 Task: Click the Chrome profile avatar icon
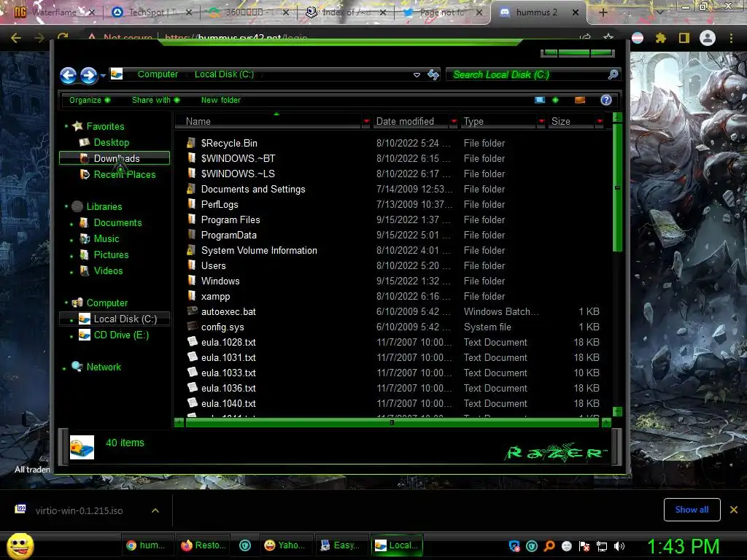[x=708, y=38]
